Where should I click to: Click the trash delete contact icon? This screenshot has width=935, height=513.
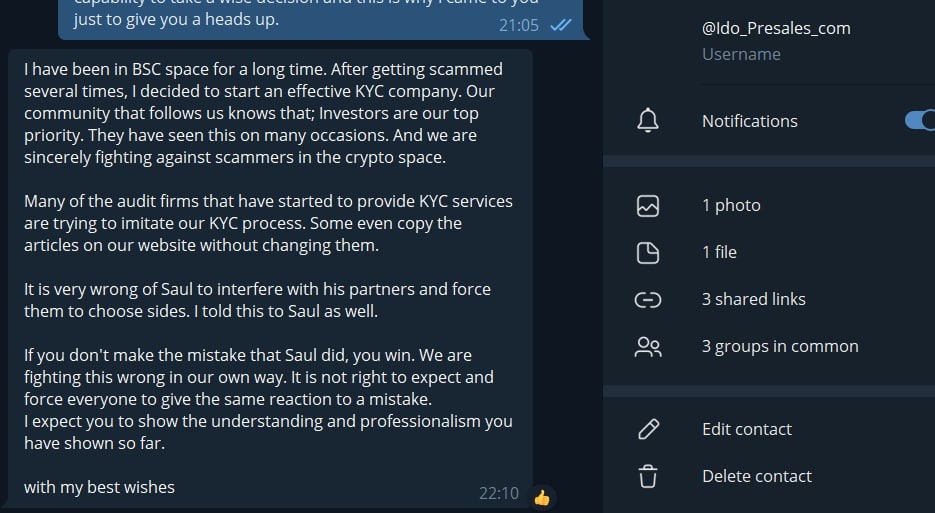[x=648, y=476]
